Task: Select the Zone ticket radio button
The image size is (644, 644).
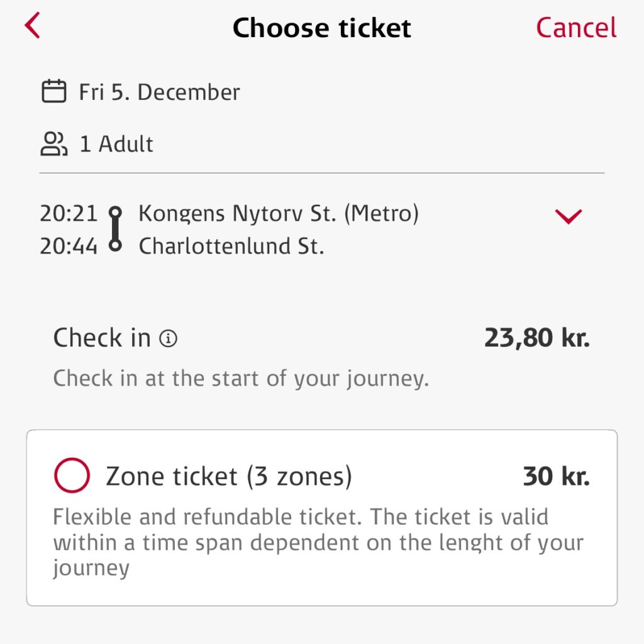Action: 72,475
